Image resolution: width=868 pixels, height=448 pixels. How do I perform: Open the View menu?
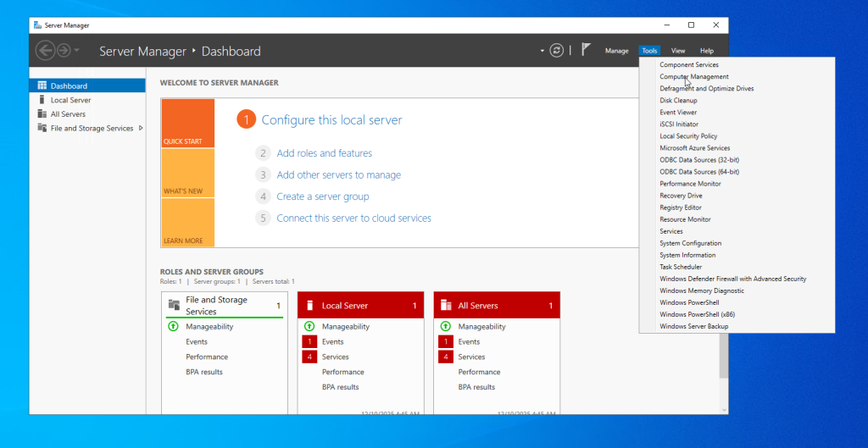click(678, 51)
